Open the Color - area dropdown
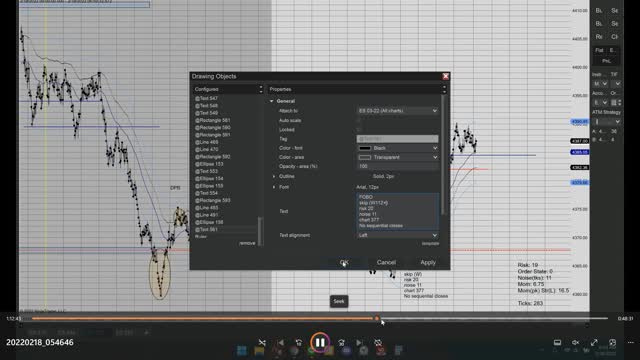 [398, 157]
